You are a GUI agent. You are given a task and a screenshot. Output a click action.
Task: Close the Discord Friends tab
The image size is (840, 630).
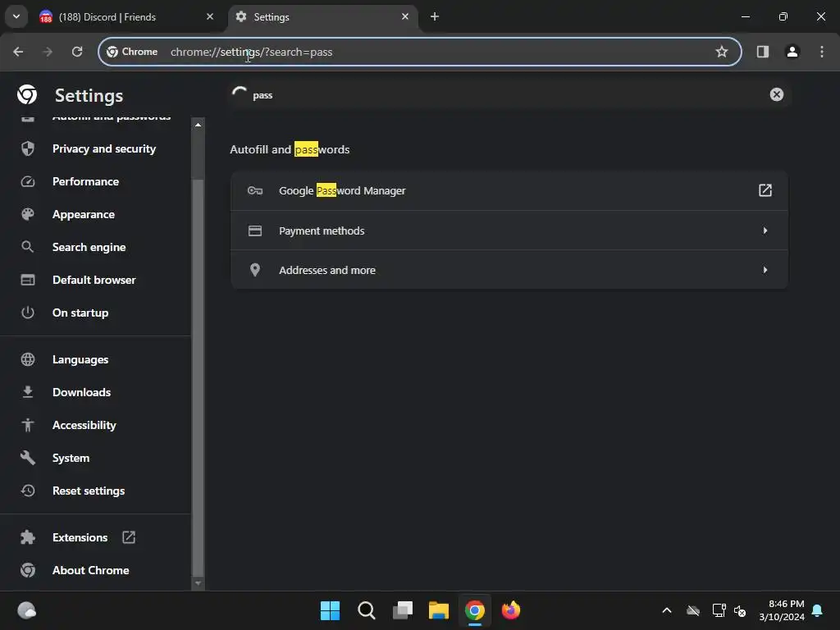click(210, 16)
